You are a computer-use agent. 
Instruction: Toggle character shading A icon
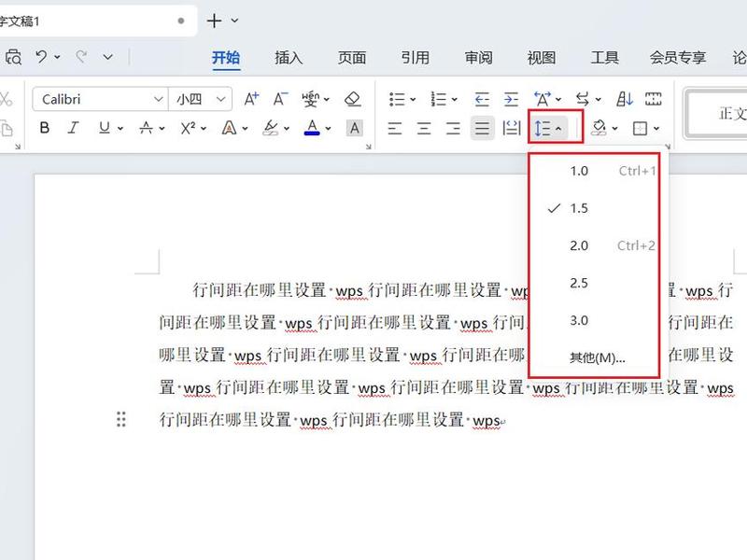click(355, 128)
